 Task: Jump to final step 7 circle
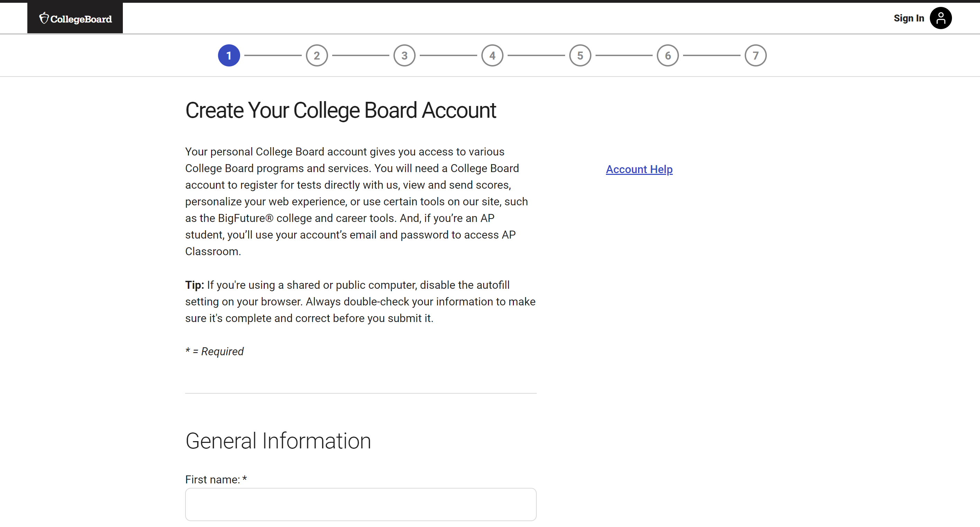755,56
